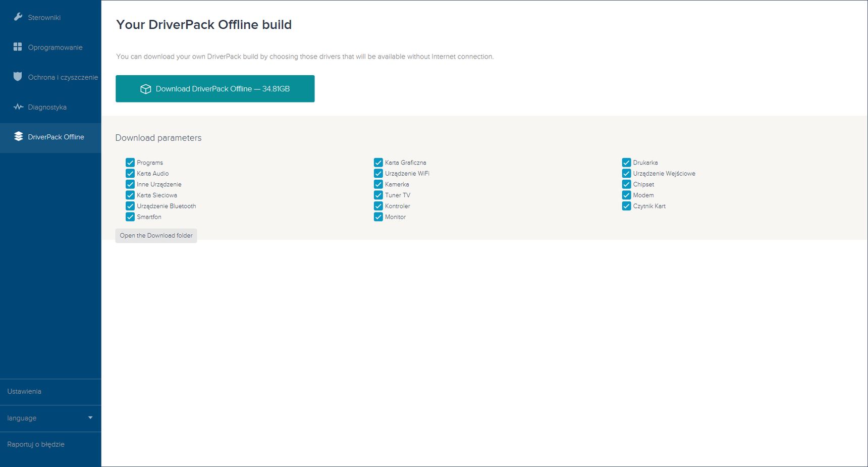Switch to Diagnostyka section
The height and width of the screenshot is (467, 868).
pos(50,107)
